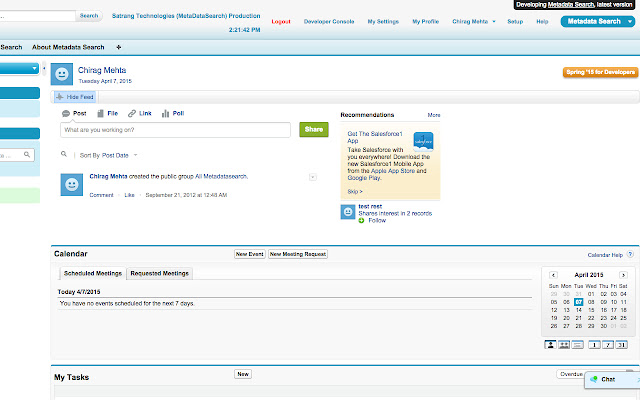640x400 pixels.
Task: Select the Post feed publisher icon
Action: pyautogui.click(x=66, y=113)
